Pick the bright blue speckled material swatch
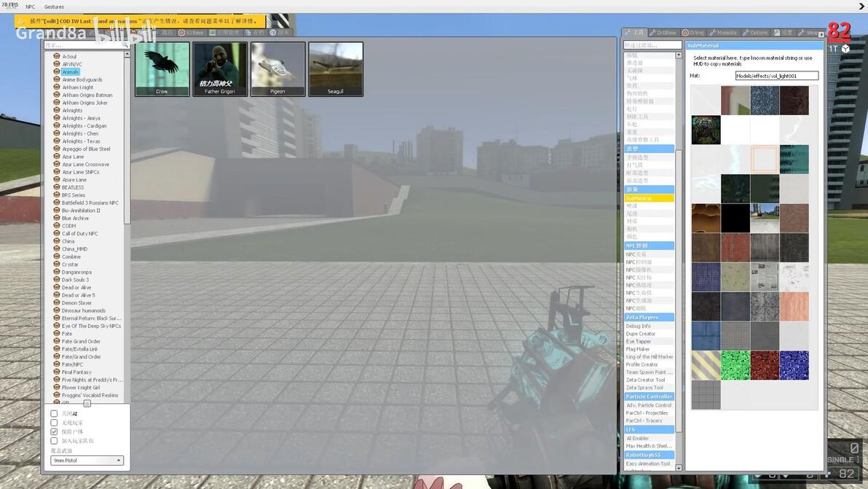868x489 pixels. [794, 365]
